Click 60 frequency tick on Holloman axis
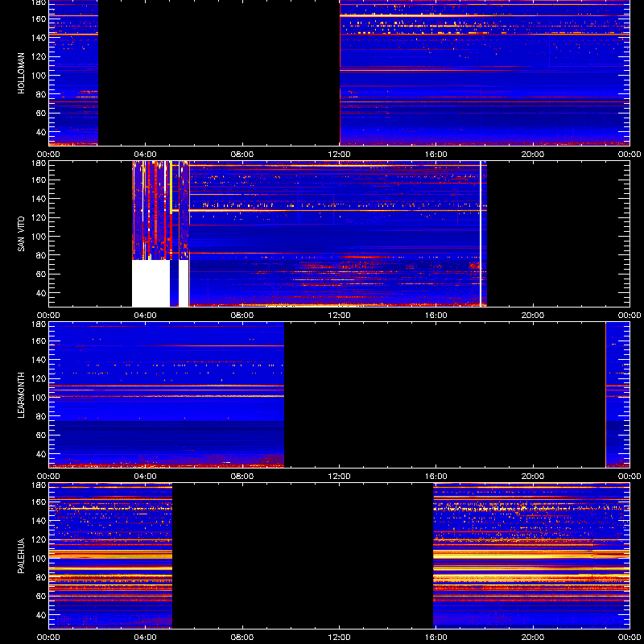Screen dimensions: 644x644 click(41, 114)
